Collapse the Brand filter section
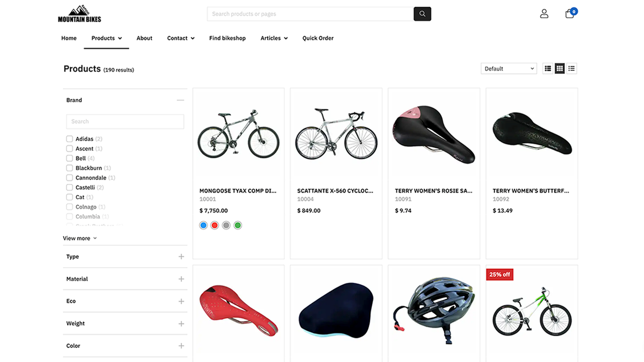 (181, 100)
